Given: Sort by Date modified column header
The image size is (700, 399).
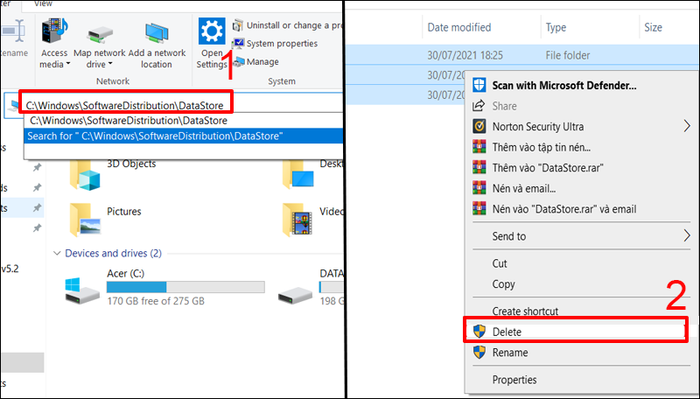Looking at the screenshot, I should (459, 27).
